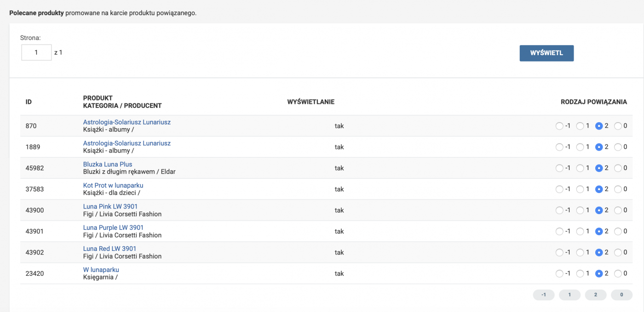
Task: Open the Bluzka Luna Plus product link
Action: tap(107, 165)
